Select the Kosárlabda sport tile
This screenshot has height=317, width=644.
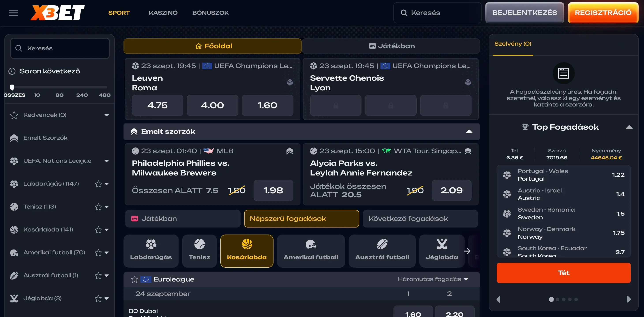tap(247, 251)
